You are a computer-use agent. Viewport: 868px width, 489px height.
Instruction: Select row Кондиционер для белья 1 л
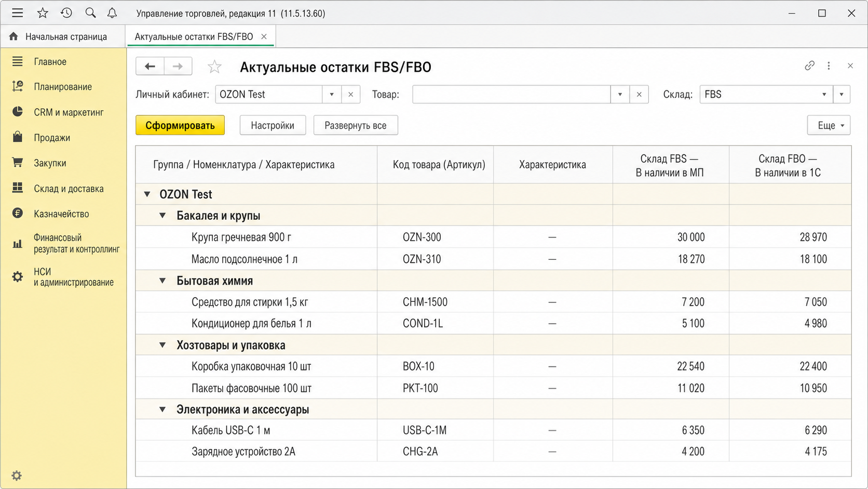pos(493,323)
